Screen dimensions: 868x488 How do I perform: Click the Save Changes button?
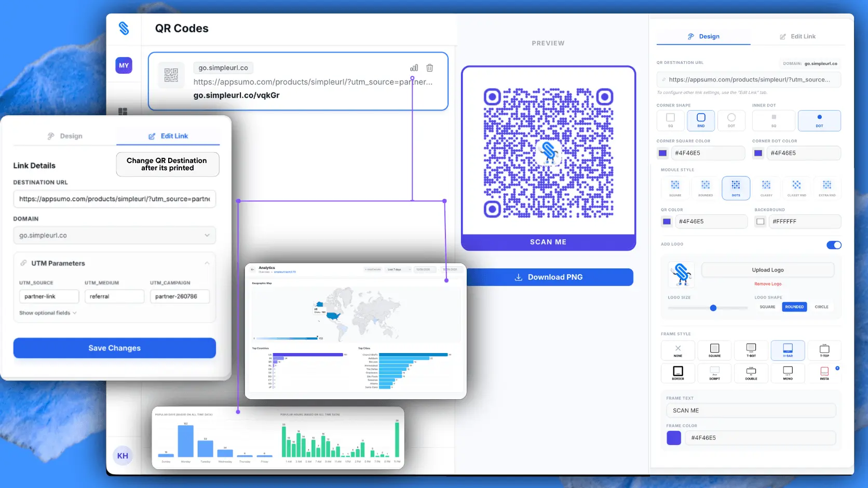tap(114, 348)
